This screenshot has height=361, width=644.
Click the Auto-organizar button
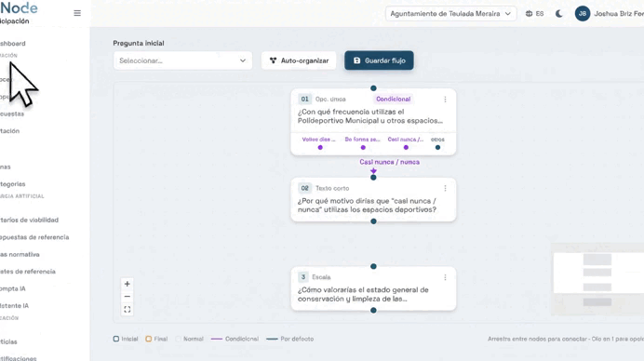[x=299, y=60]
